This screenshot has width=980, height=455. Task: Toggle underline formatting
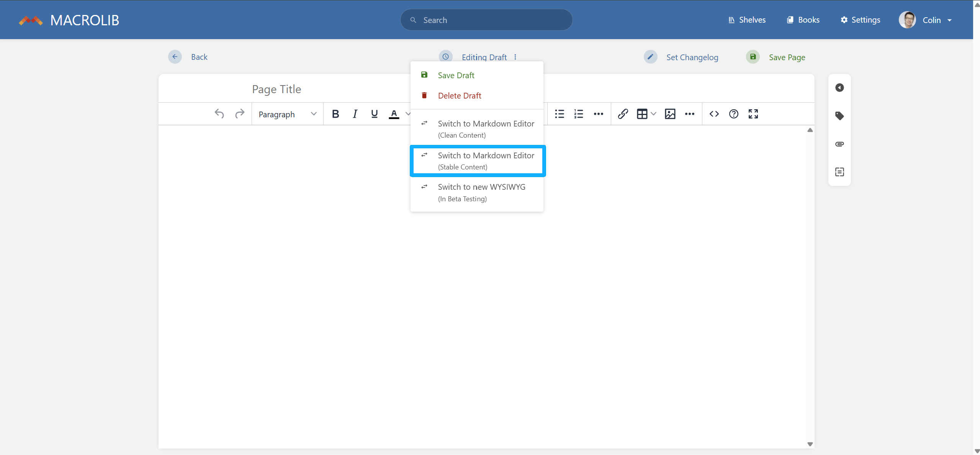(374, 114)
